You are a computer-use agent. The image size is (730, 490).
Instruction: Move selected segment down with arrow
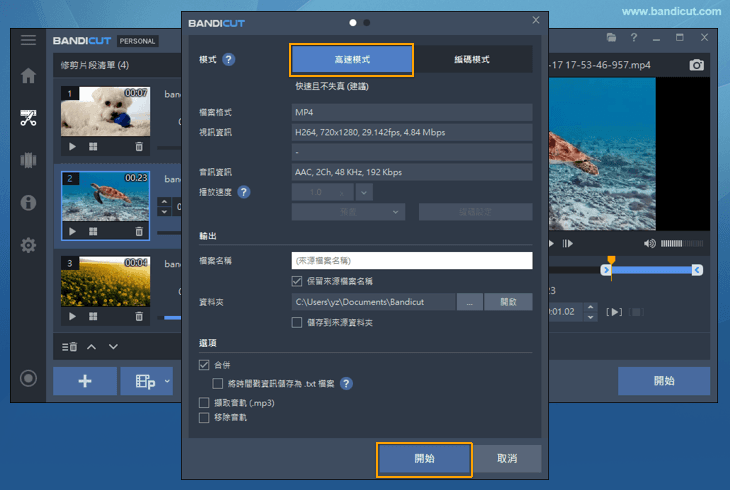coord(113,347)
